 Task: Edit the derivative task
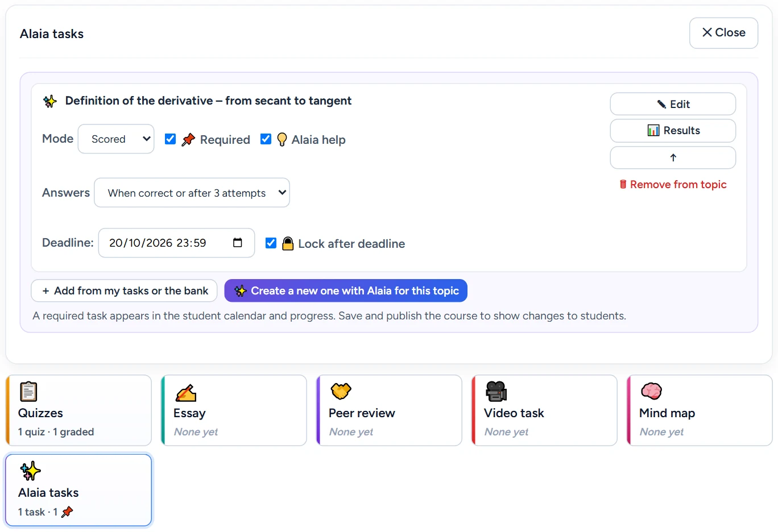pyautogui.click(x=673, y=104)
